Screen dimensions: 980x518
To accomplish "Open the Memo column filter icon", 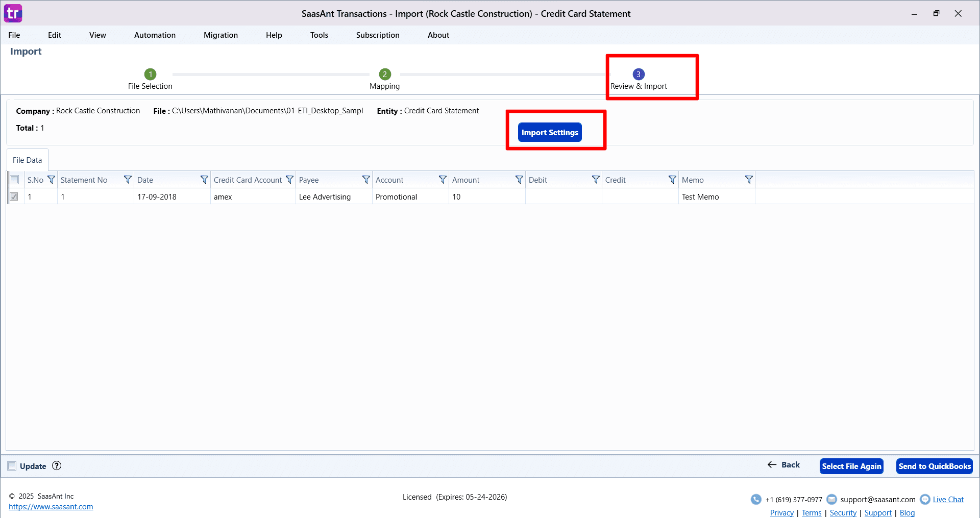I will pyautogui.click(x=749, y=180).
